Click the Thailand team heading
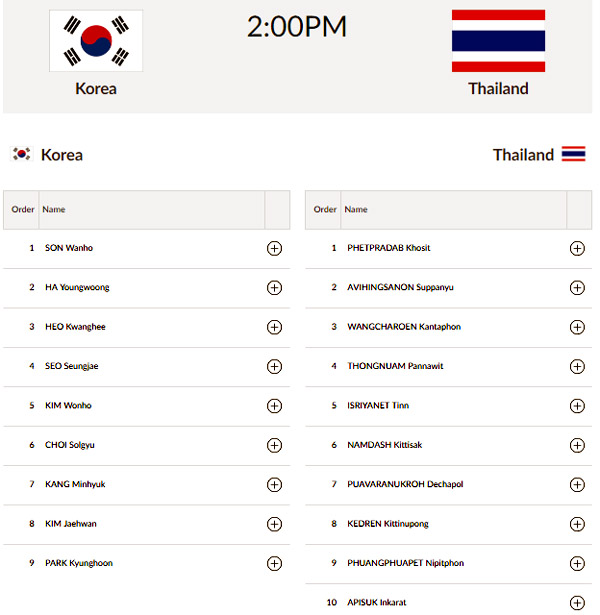The image size is (600, 615). (523, 155)
